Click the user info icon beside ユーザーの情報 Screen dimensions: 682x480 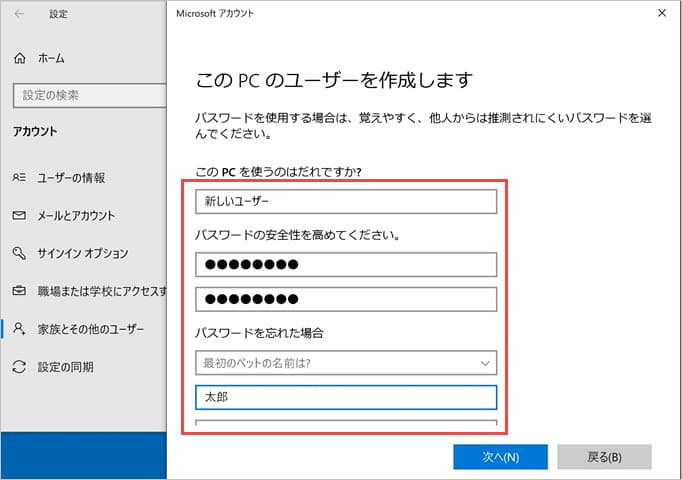point(19,177)
